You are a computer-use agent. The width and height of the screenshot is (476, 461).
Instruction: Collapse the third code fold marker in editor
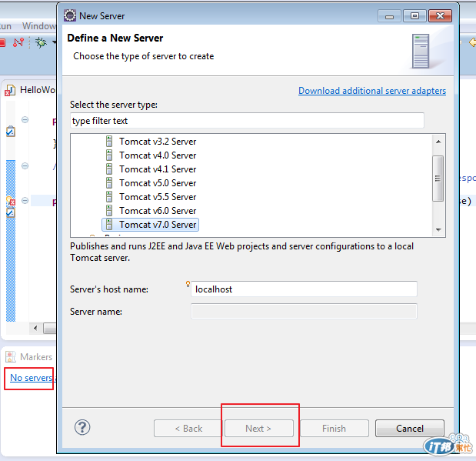(25, 201)
